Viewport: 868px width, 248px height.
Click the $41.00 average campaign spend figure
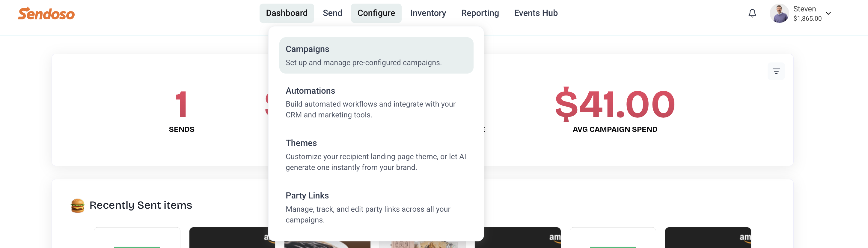pyautogui.click(x=615, y=104)
